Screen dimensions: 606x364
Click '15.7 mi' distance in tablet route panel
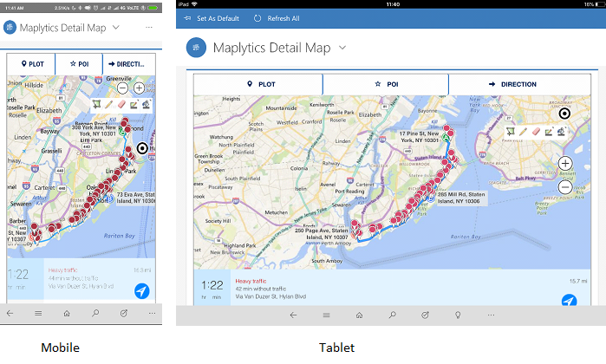coord(578,281)
